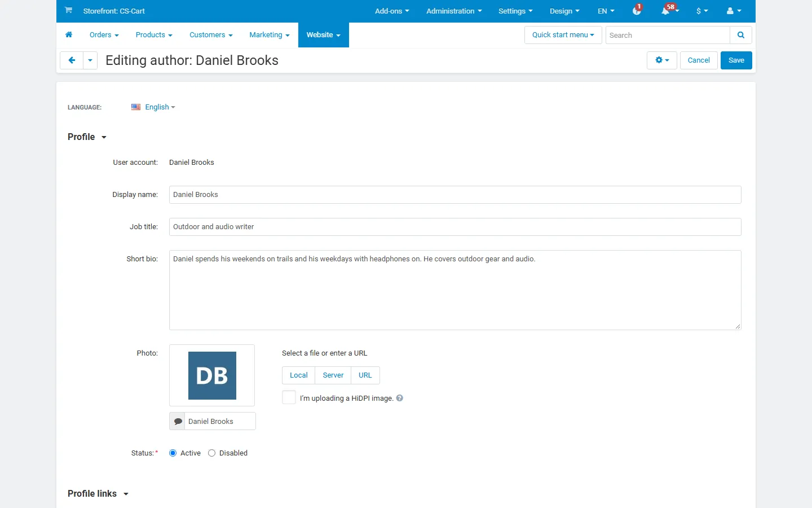Viewport: 812px width, 508px height.
Task: Open the Marketing menu
Action: pyautogui.click(x=270, y=35)
